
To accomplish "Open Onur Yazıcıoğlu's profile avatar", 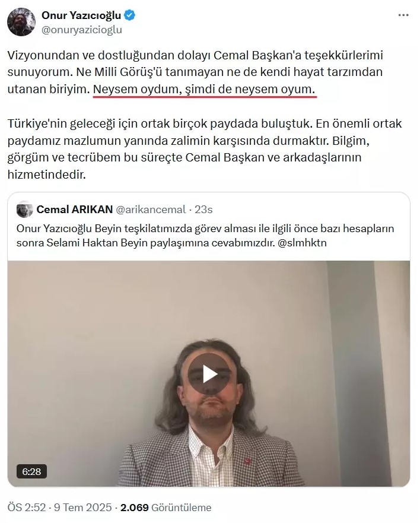I will tap(21, 22).
